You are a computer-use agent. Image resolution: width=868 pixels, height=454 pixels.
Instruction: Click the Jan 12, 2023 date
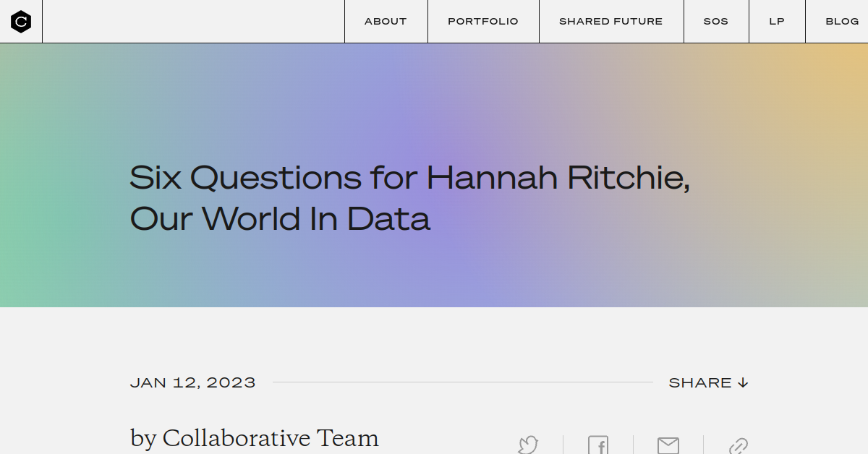(x=193, y=382)
